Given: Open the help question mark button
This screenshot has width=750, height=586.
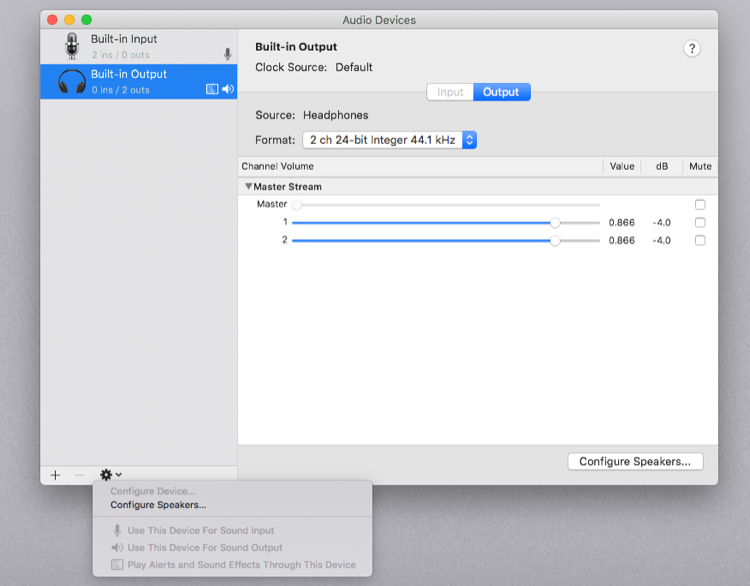Looking at the screenshot, I should (692, 48).
